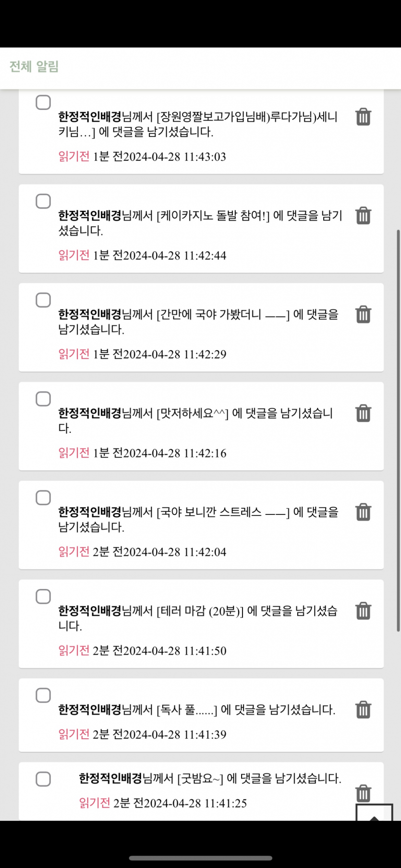This screenshot has width=401, height=868.
Task: Open the 장원영짤보고가입님배 notification text
Action: (x=198, y=124)
